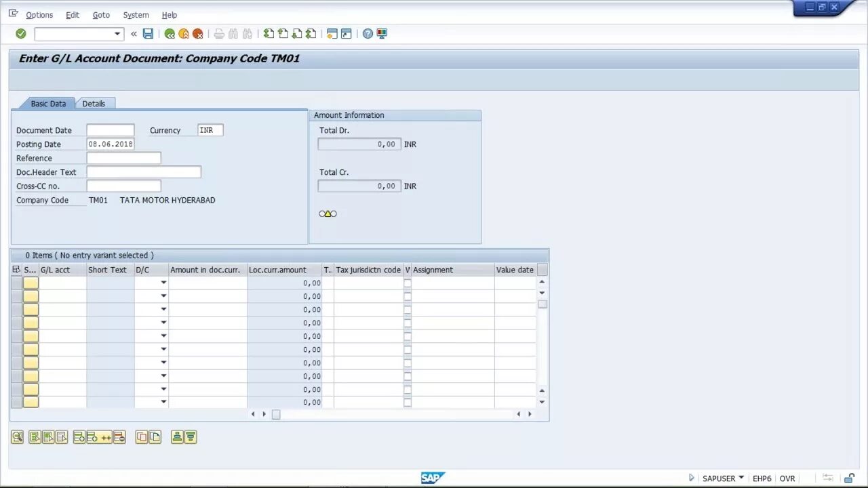
Task: Expand status bar with the triangle arrow
Action: [691, 478]
